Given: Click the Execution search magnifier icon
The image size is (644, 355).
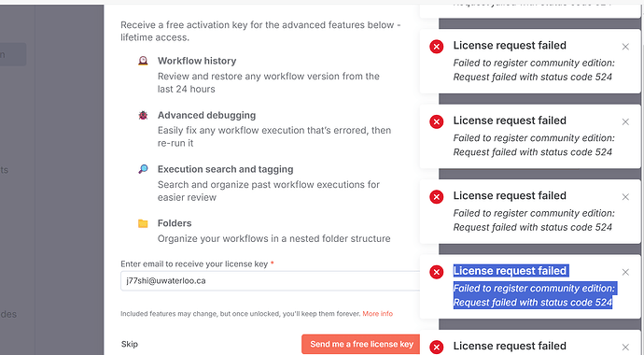Looking at the screenshot, I should tap(143, 169).
